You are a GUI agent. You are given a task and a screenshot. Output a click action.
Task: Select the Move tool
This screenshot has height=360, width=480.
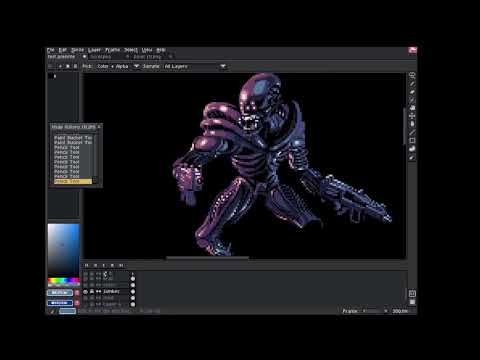(412, 116)
